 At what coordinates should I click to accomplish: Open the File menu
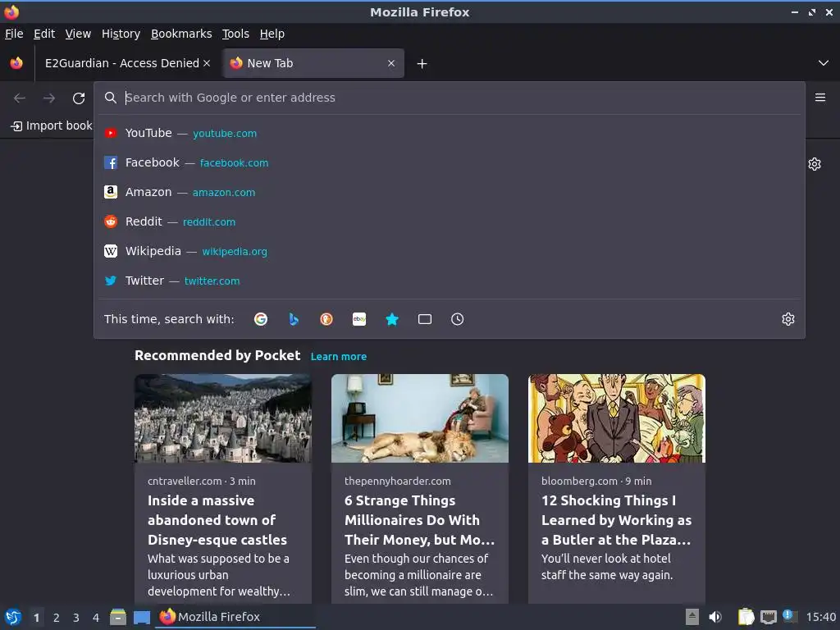tap(14, 34)
